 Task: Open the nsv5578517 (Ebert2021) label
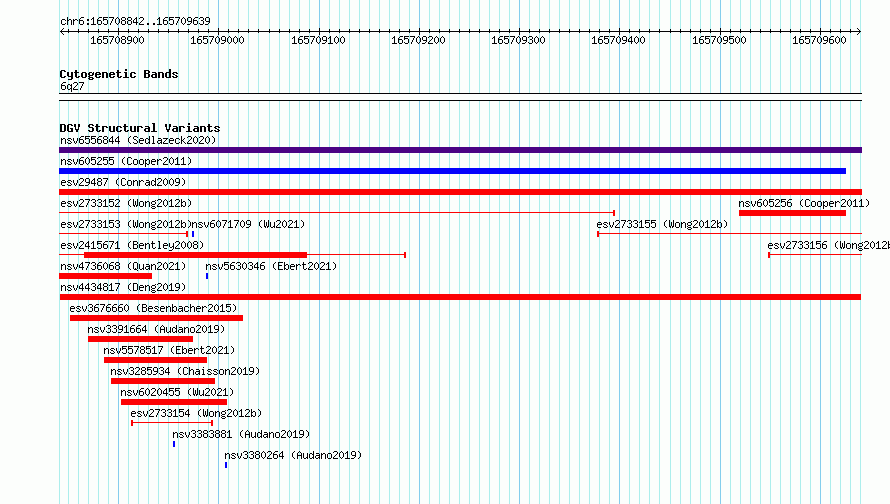pyautogui.click(x=169, y=350)
